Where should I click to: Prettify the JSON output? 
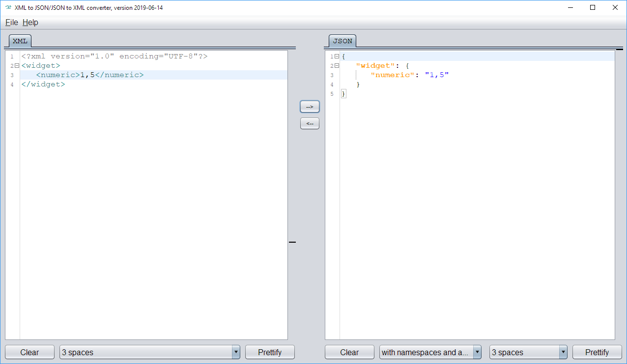tap(597, 352)
